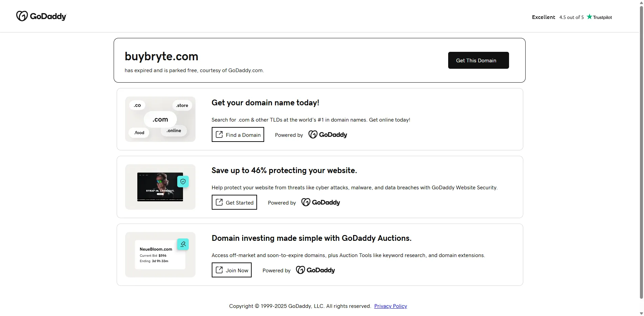Click GoDaddy logo beside Join Now
The image size is (644, 316).
tap(315, 270)
